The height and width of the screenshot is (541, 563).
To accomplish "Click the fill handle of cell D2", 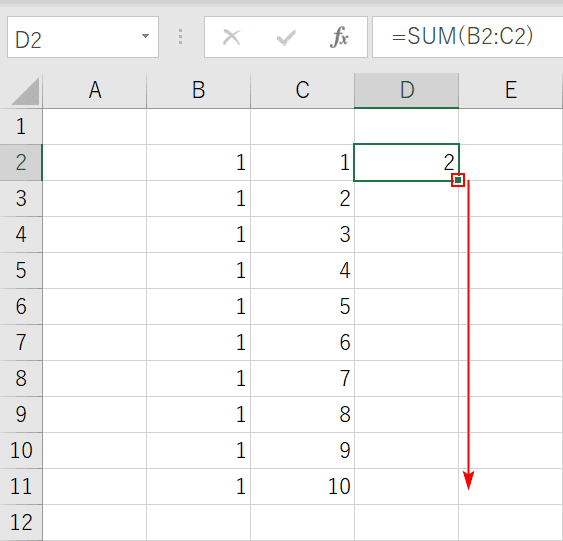I will (x=458, y=180).
